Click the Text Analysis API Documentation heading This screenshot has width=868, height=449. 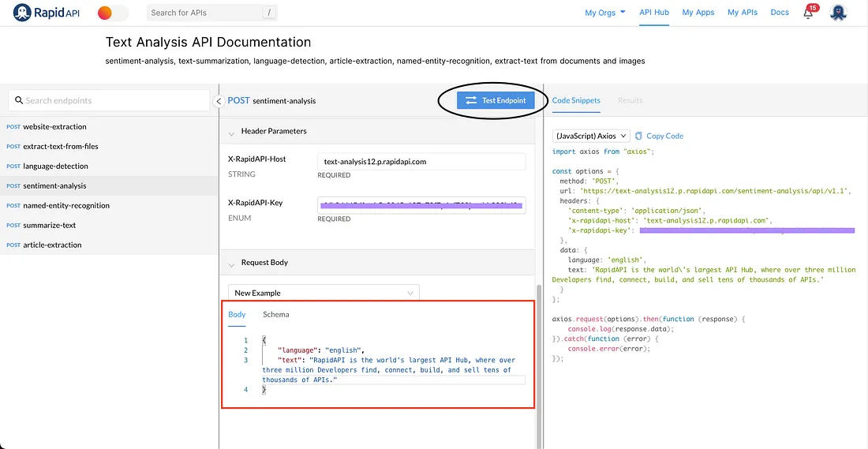208,42
